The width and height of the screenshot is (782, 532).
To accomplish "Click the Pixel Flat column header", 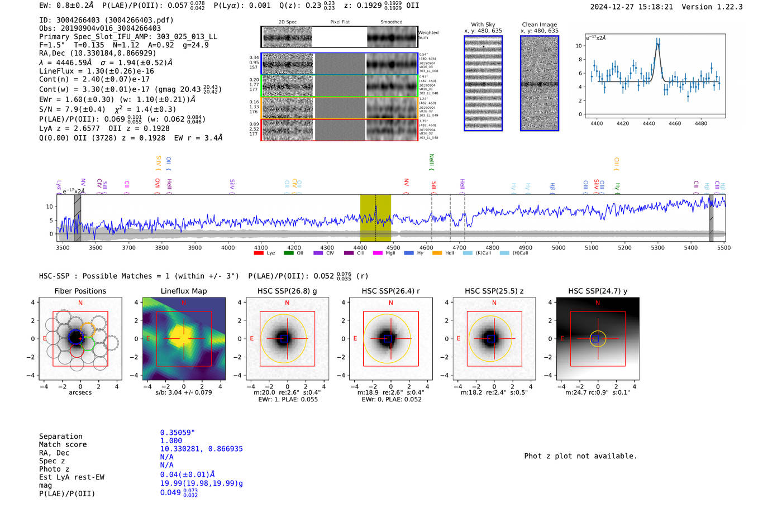I will pyautogui.click(x=340, y=22).
